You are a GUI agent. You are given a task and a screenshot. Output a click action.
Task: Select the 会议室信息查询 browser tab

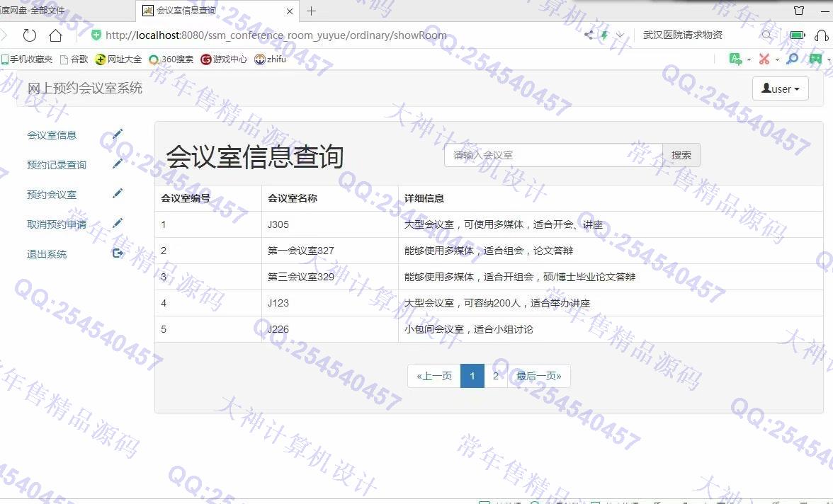coord(218,11)
